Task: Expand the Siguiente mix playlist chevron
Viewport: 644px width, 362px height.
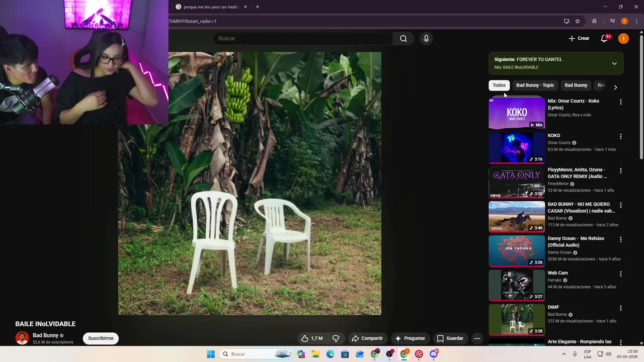Action: point(614,63)
